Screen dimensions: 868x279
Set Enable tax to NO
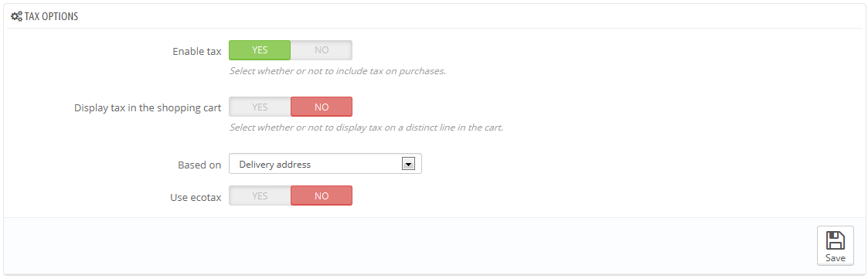coord(322,49)
